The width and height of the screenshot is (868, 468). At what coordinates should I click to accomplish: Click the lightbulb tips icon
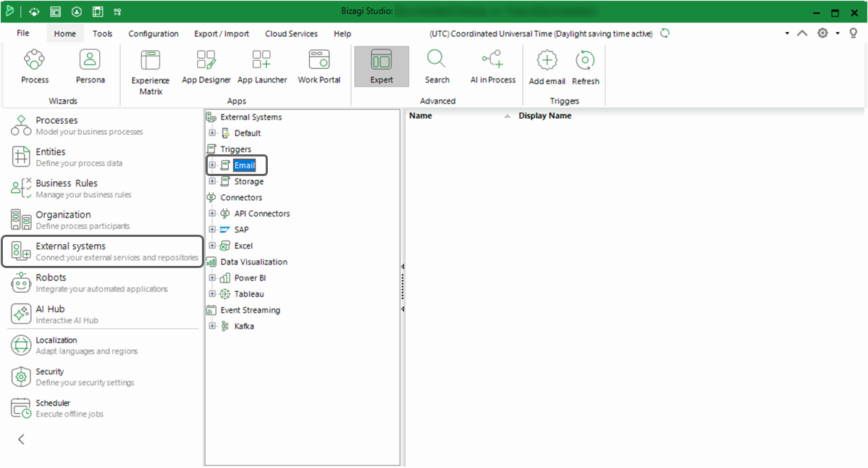coord(853,33)
